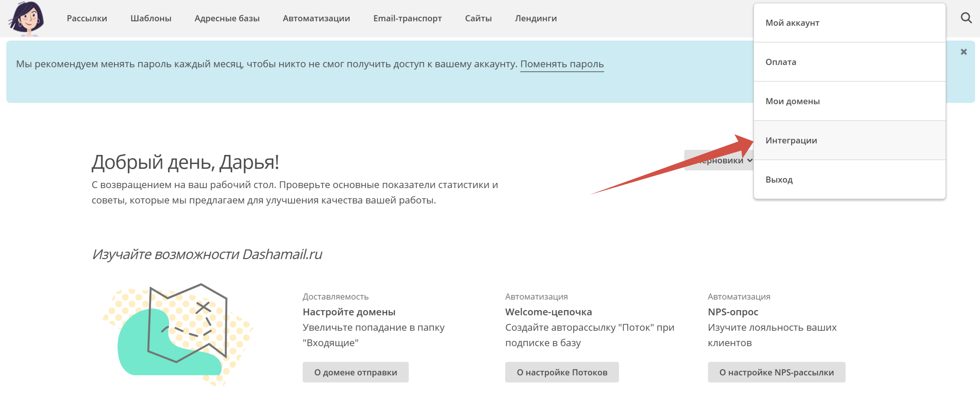The width and height of the screenshot is (980, 410).
Task: Open Email-транспорт section
Action: pyautogui.click(x=407, y=18)
